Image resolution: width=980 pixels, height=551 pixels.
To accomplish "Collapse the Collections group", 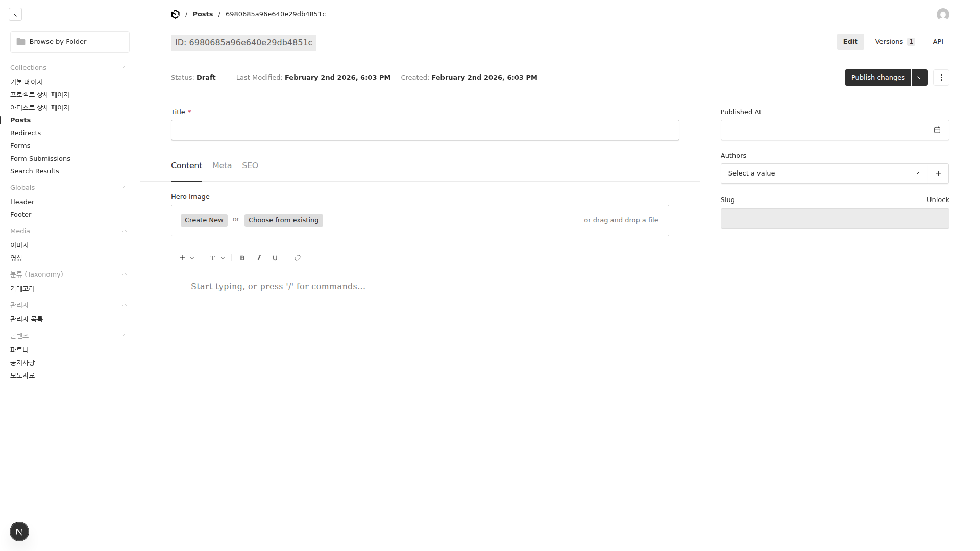I will (125, 68).
